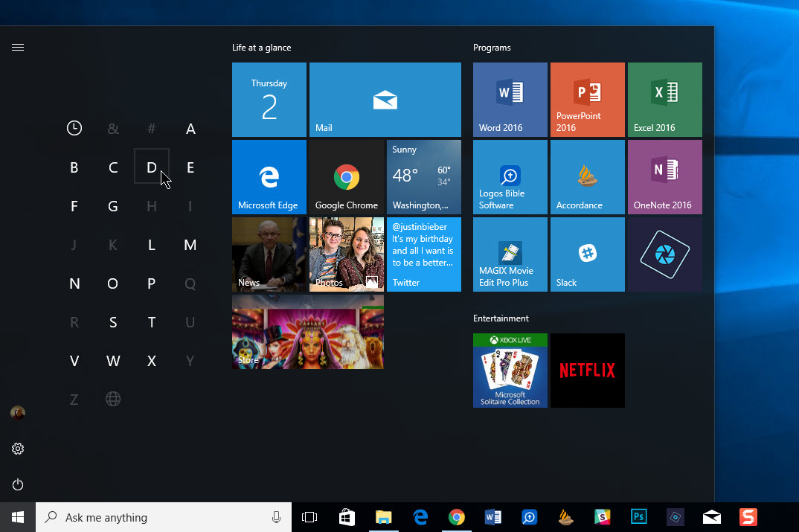Click the power button in the sidebar
The width and height of the screenshot is (799, 532).
point(18,484)
